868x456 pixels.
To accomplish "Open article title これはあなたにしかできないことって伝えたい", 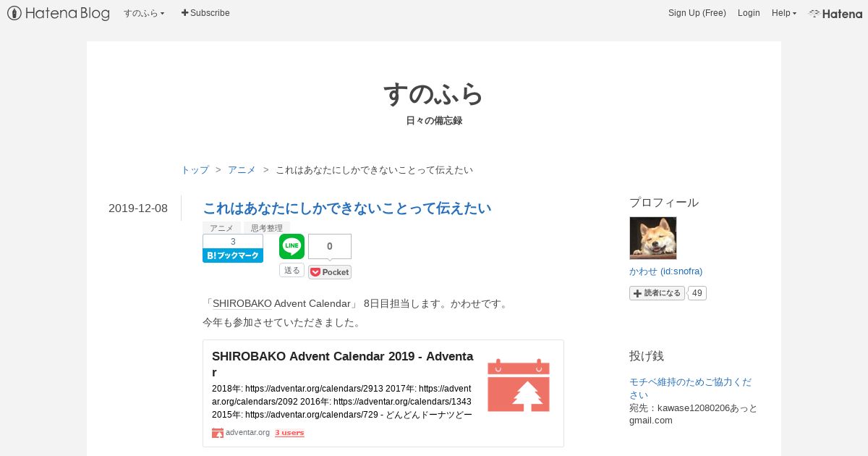I will tap(347, 208).
